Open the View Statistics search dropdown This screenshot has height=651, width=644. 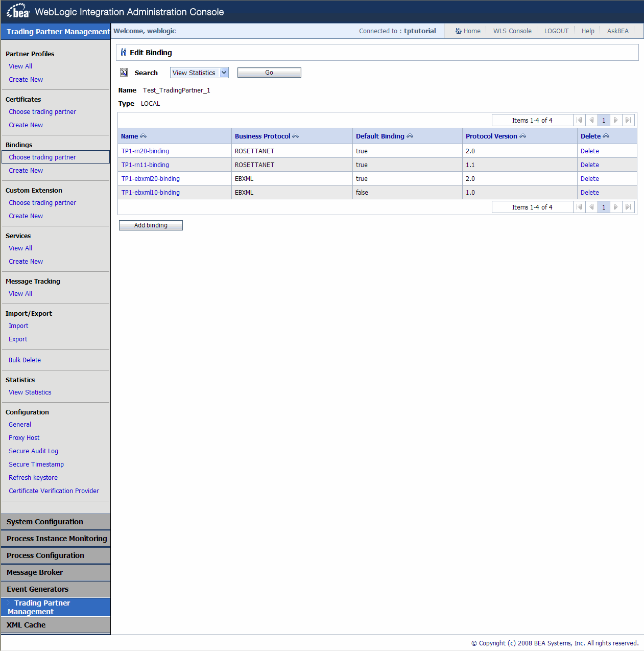point(199,73)
